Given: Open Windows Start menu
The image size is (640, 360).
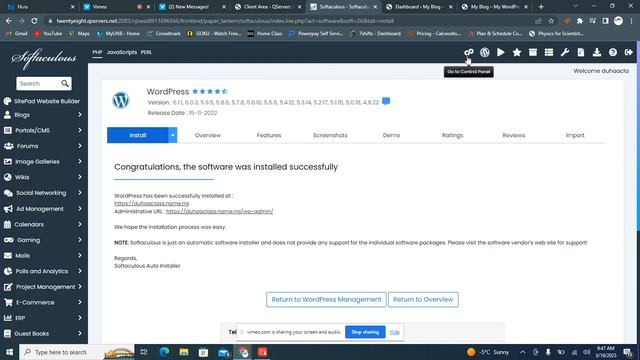Looking at the screenshot, I should coord(9,352).
